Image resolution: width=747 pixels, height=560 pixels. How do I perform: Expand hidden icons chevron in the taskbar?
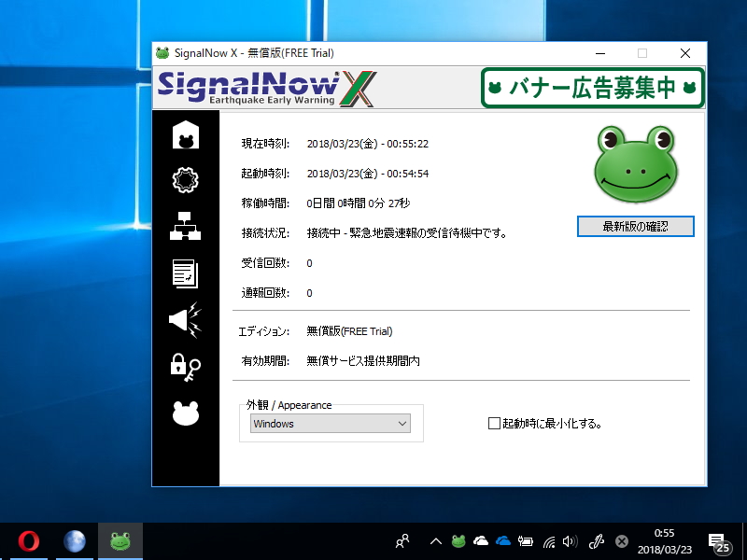pyautogui.click(x=435, y=540)
